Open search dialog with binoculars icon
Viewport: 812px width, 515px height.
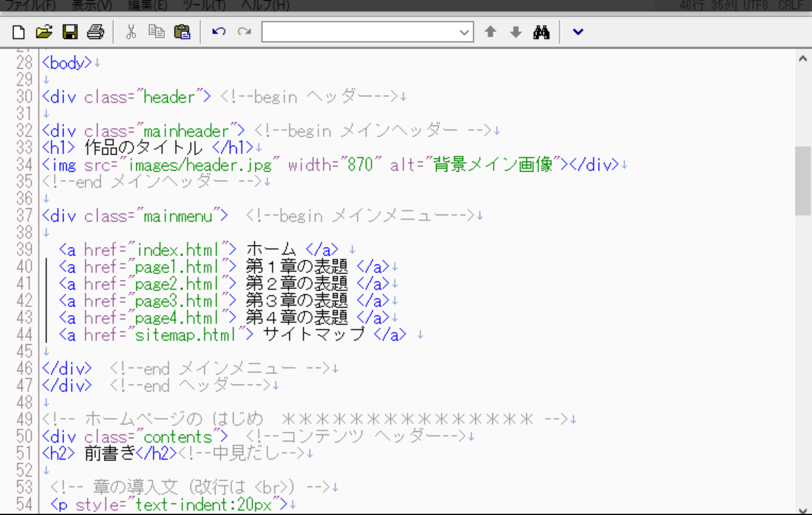tap(541, 32)
